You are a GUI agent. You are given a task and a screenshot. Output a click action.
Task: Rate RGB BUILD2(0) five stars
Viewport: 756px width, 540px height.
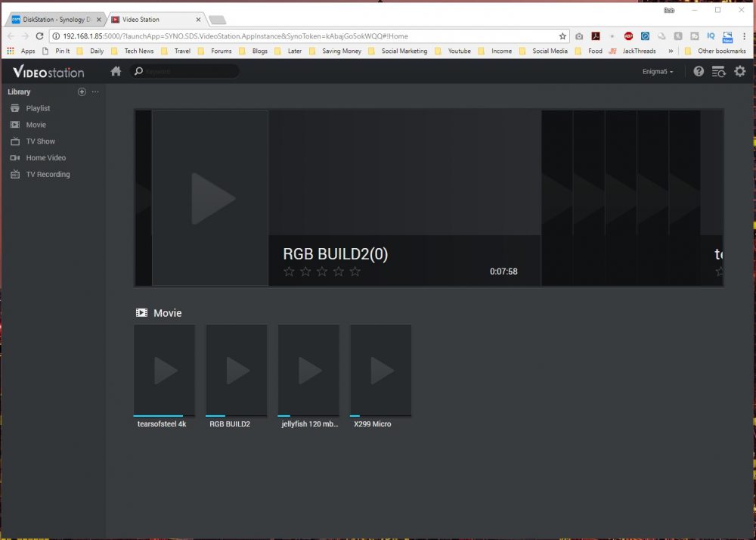pos(355,272)
